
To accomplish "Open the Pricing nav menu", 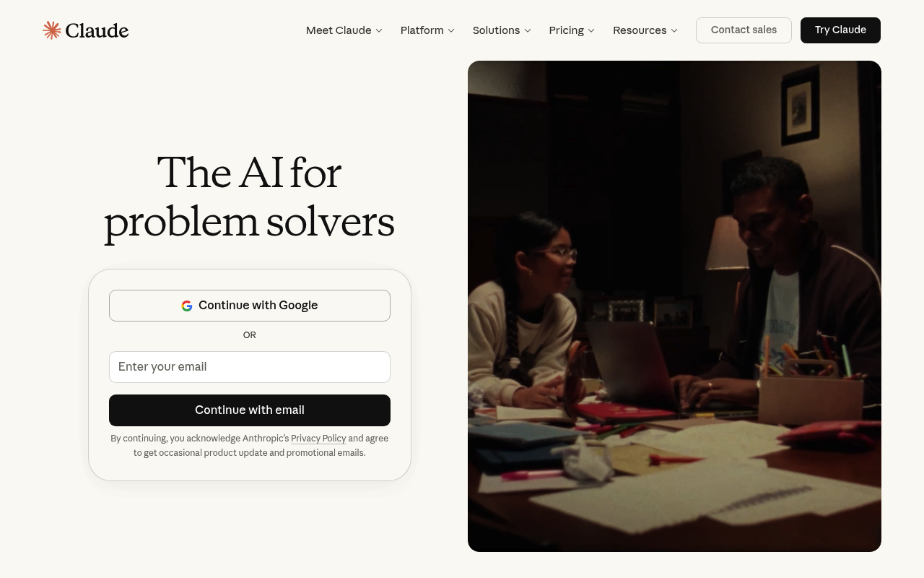I will [x=572, y=30].
